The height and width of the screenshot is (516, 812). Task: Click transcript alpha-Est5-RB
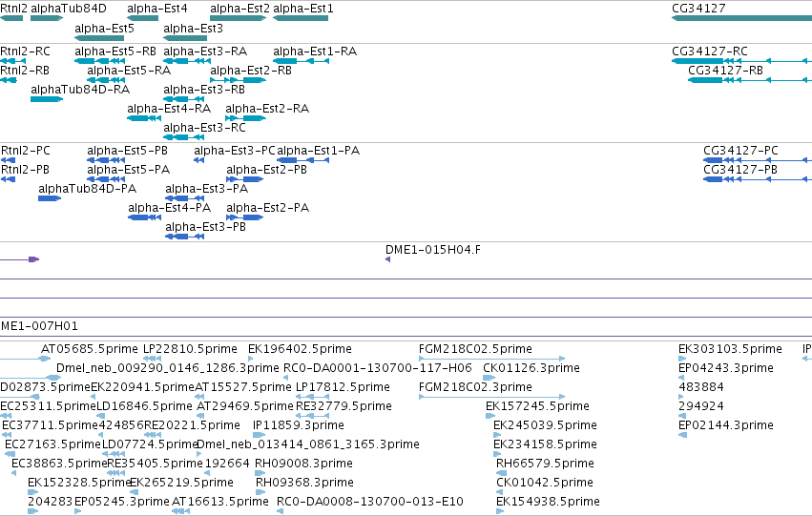pos(115,52)
